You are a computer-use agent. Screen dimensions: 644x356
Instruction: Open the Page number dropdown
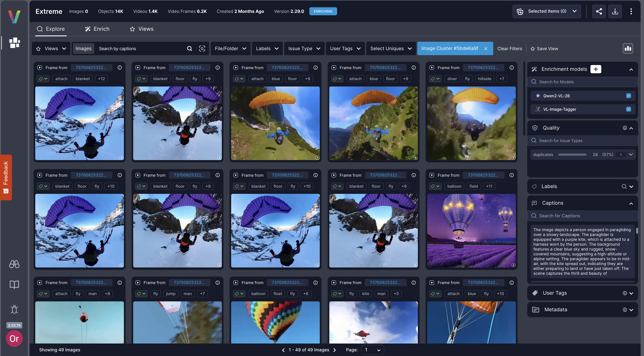[x=372, y=350]
